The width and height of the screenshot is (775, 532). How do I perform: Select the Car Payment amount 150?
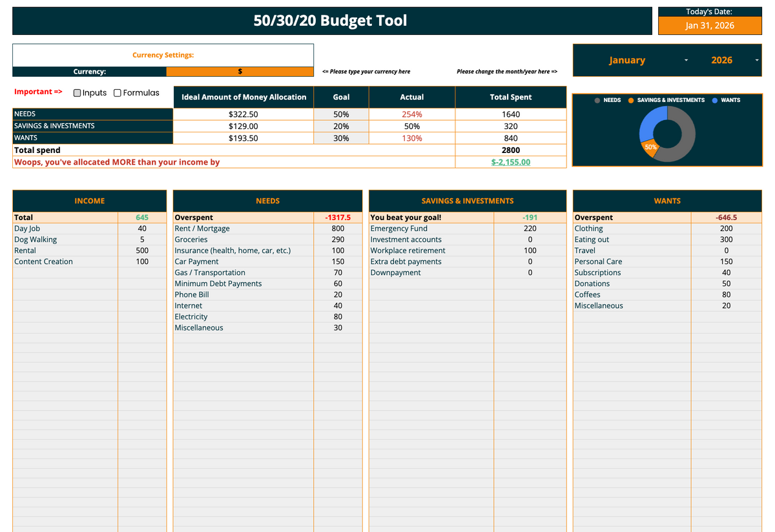click(x=338, y=261)
